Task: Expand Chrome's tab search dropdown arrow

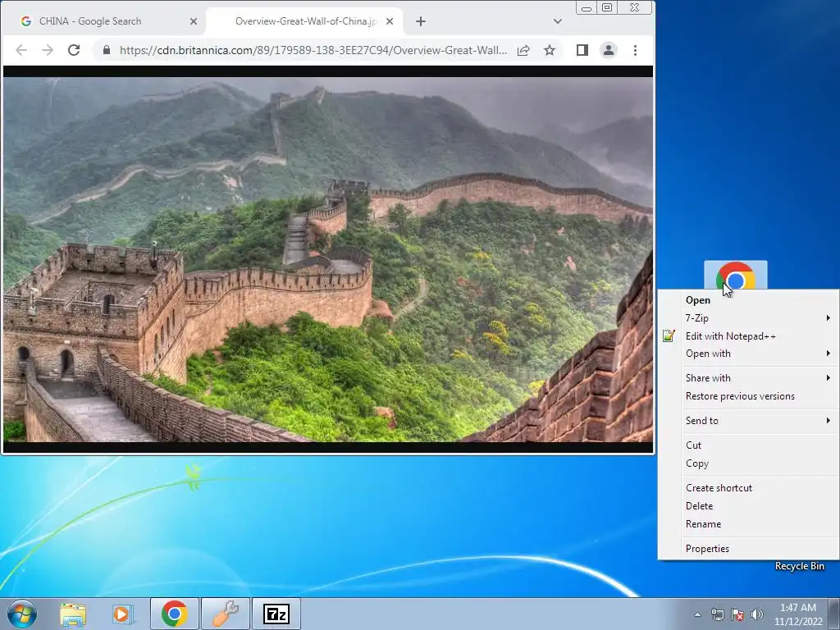Action: (558, 21)
